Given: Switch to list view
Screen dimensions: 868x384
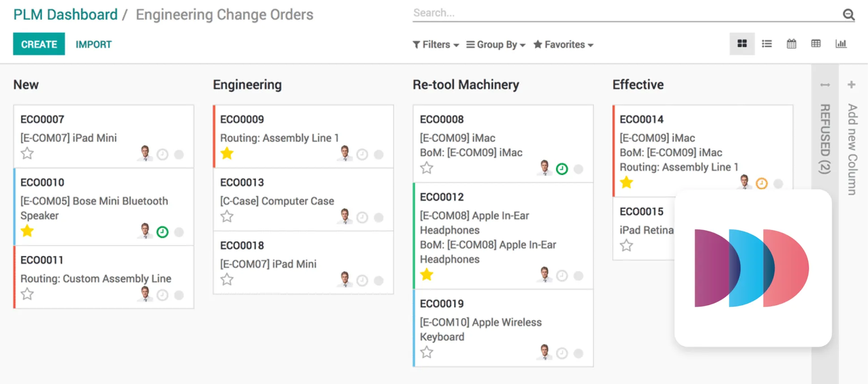Looking at the screenshot, I should point(767,44).
